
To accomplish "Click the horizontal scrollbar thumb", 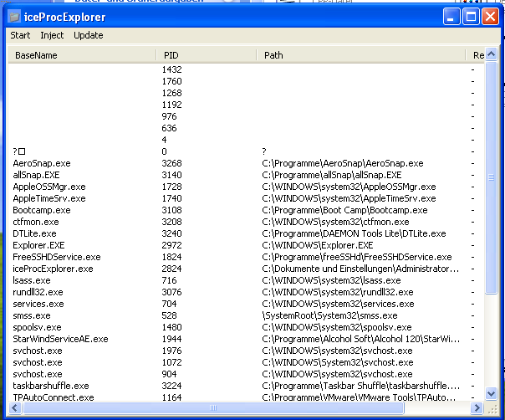I will [x=213, y=408].
